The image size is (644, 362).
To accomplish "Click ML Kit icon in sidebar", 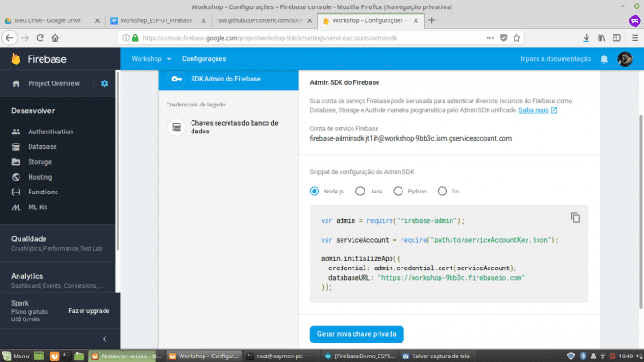I will [x=16, y=207].
